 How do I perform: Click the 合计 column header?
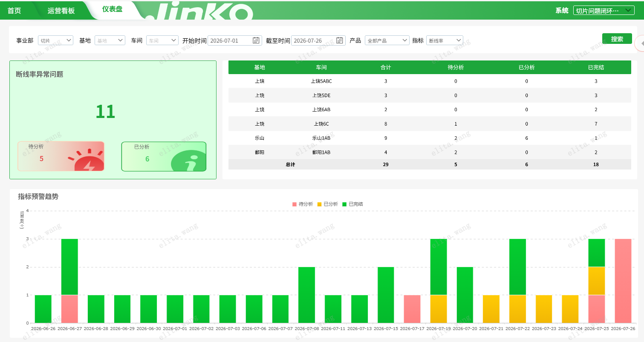(386, 67)
